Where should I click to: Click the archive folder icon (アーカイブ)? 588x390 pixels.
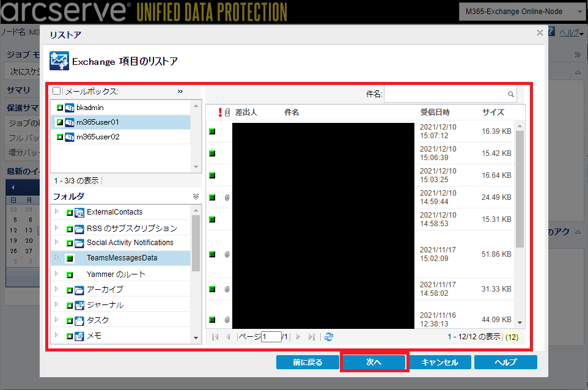pyautogui.click(x=79, y=290)
